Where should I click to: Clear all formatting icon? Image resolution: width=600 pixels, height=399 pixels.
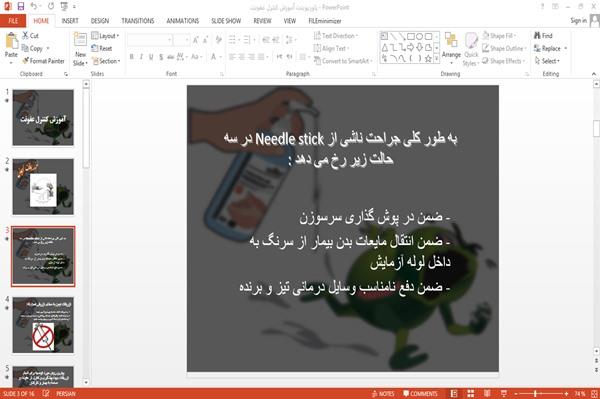(218, 40)
